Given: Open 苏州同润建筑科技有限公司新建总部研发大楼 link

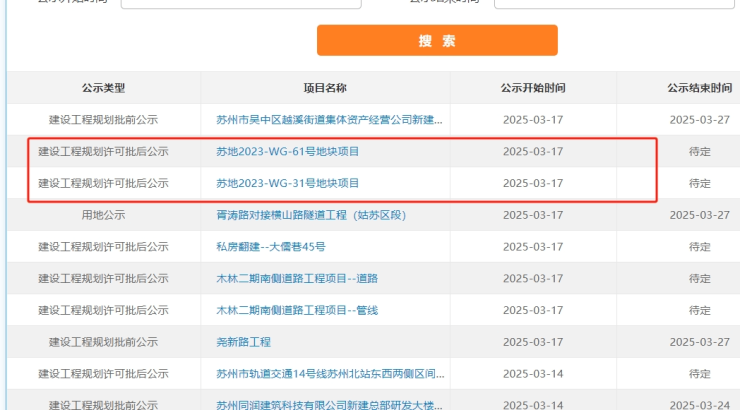Looking at the screenshot, I should point(329,405).
